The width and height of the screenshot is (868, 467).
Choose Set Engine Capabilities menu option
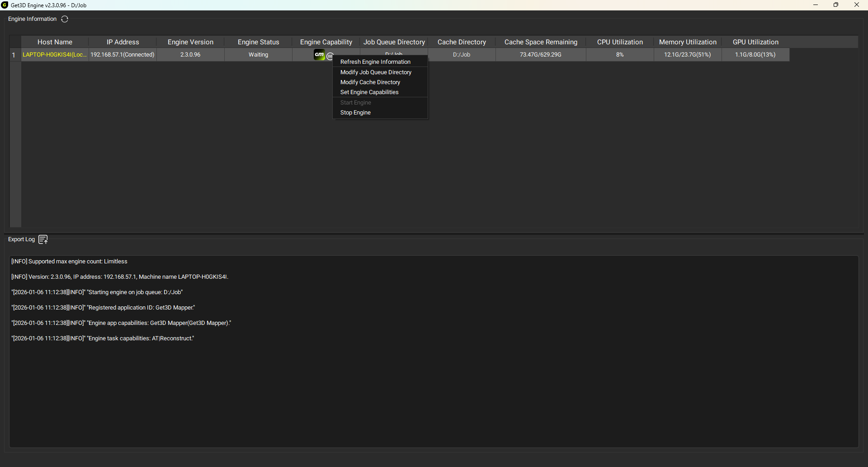click(x=369, y=92)
